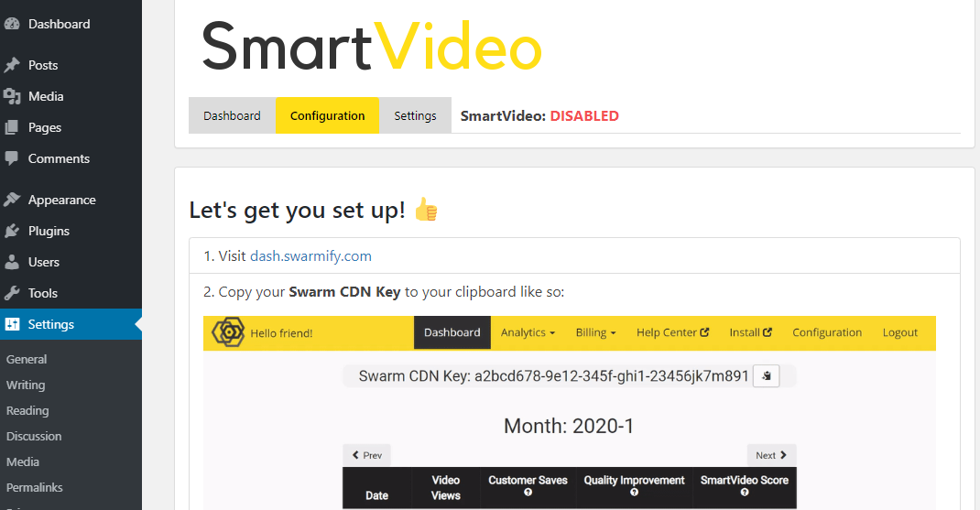Click the "Let's get you set up!" heading

(x=297, y=210)
